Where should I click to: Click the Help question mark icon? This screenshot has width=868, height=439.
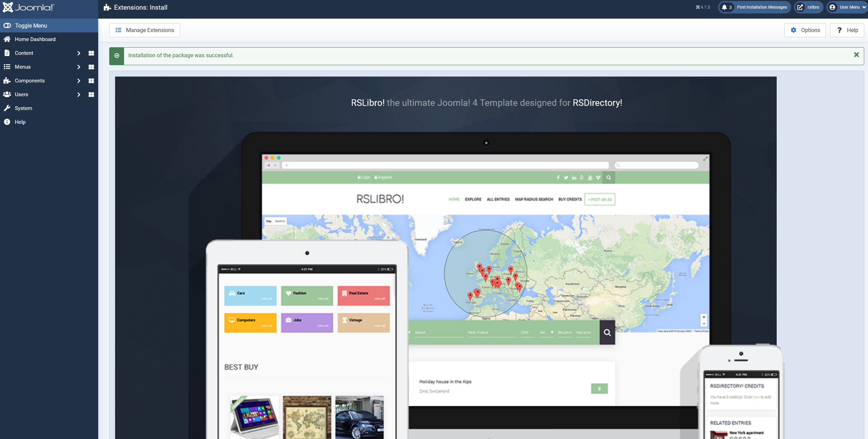coord(839,30)
